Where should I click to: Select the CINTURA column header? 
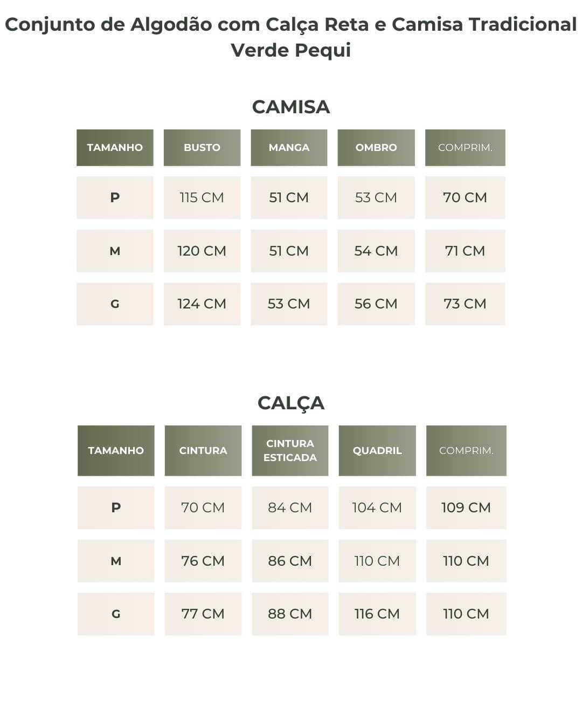coord(203,450)
